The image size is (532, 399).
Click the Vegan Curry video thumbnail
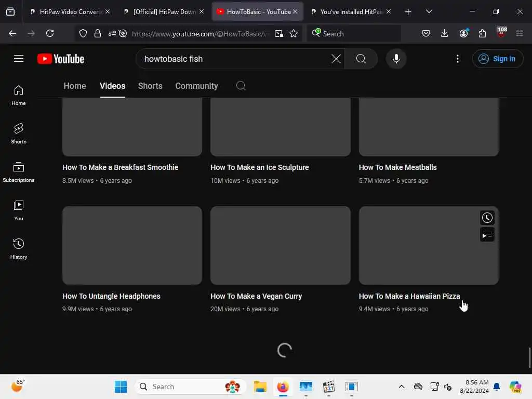(280, 246)
